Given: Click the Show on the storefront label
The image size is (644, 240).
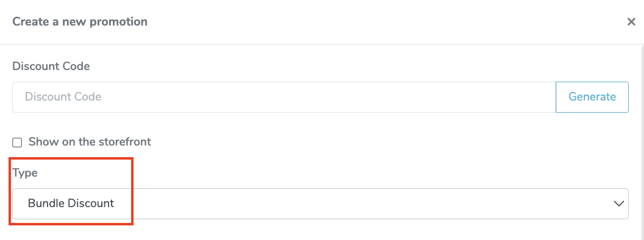Looking at the screenshot, I should pyautogui.click(x=90, y=142).
